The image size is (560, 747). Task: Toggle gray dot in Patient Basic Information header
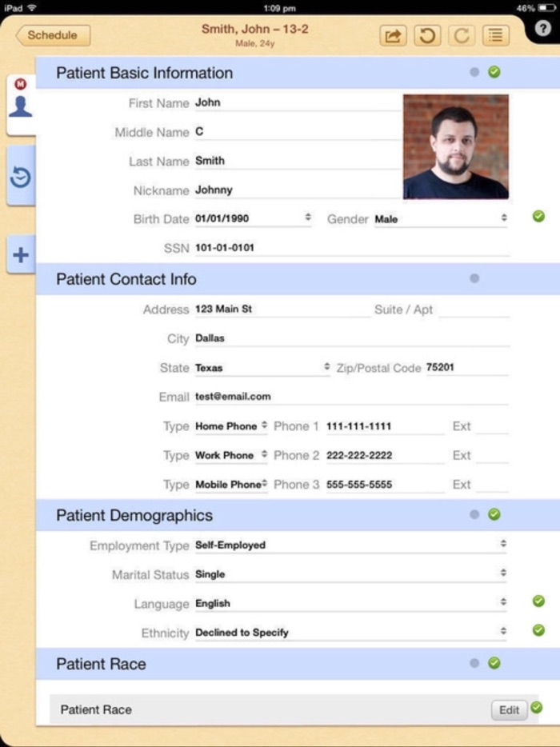474,72
